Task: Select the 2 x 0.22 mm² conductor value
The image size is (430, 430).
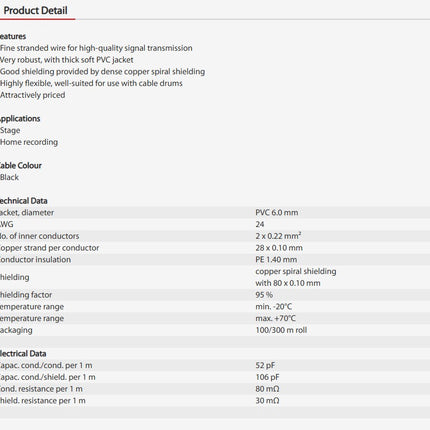Action: (x=278, y=236)
